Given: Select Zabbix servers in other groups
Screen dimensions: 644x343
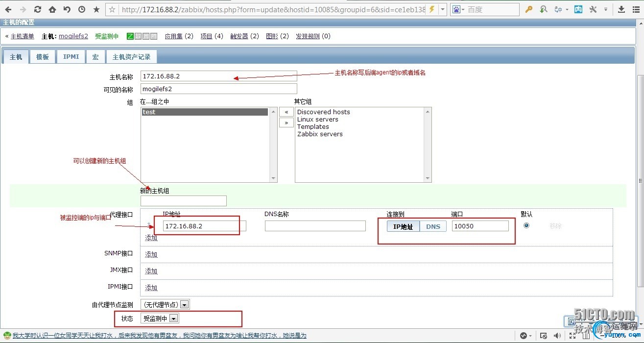Looking at the screenshot, I should [320, 134].
